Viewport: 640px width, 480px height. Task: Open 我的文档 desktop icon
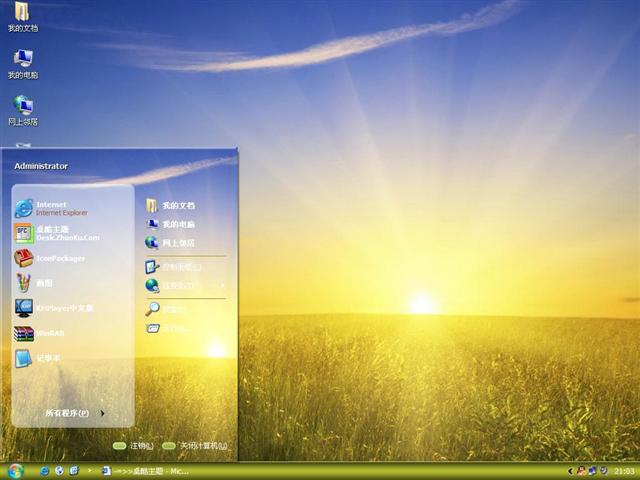tap(23, 17)
